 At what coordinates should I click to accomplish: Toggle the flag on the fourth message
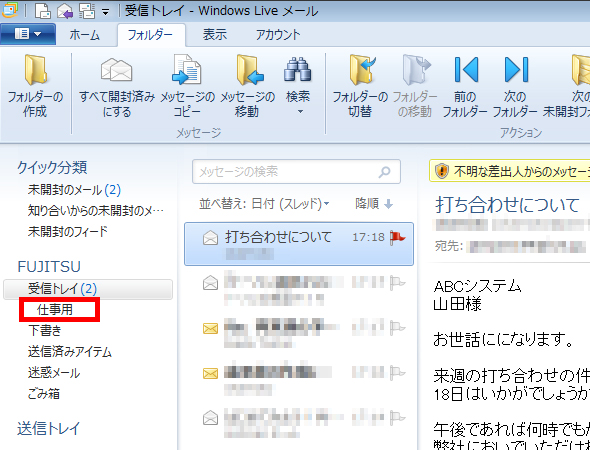(x=397, y=373)
